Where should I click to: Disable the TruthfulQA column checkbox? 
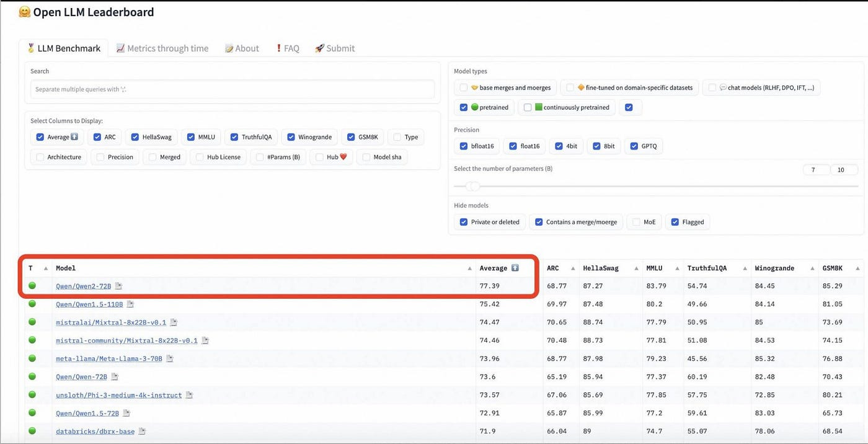(x=235, y=137)
